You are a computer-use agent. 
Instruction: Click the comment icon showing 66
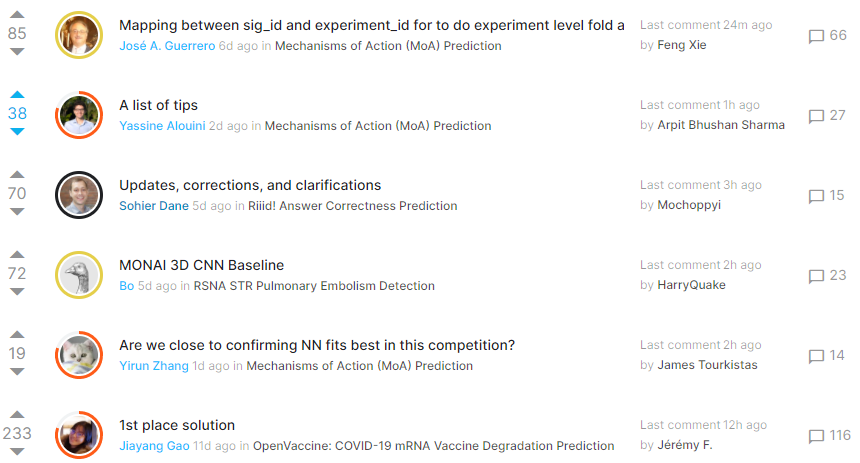[816, 36]
